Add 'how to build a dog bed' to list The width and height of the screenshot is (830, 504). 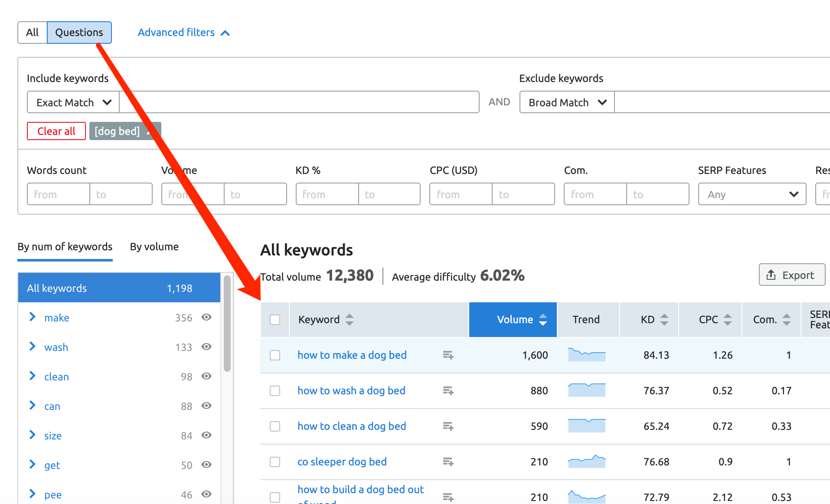(x=448, y=497)
